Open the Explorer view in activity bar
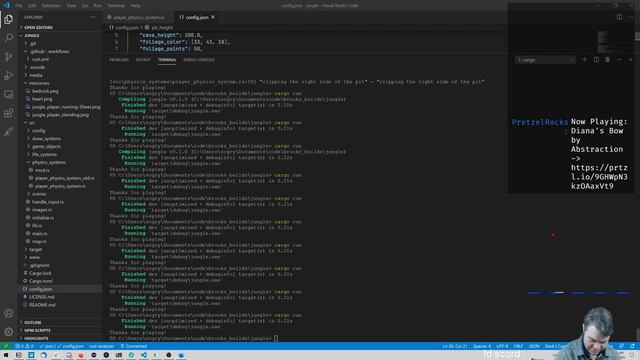 click(x=9, y=19)
